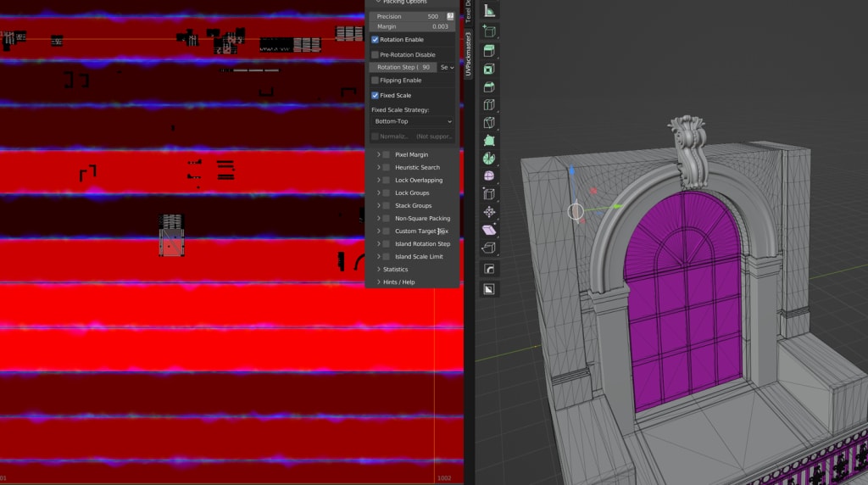Enable Pre-Rotation Disable option

(375, 55)
